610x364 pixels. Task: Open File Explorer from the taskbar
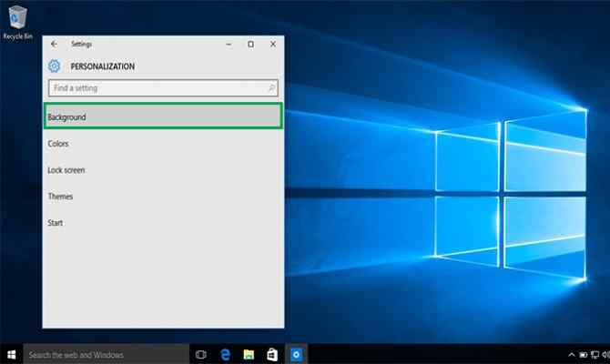click(x=249, y=355)
